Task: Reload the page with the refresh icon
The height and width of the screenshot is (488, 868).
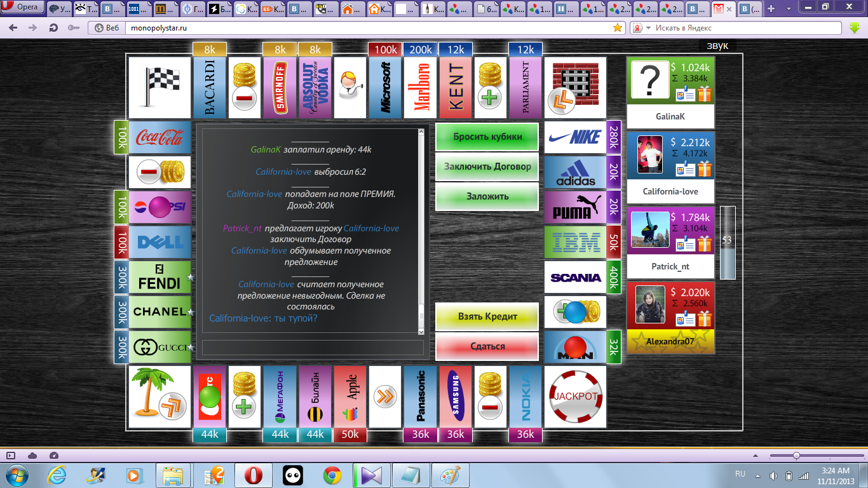Action: pyautogui.click(x=53, y=28)
